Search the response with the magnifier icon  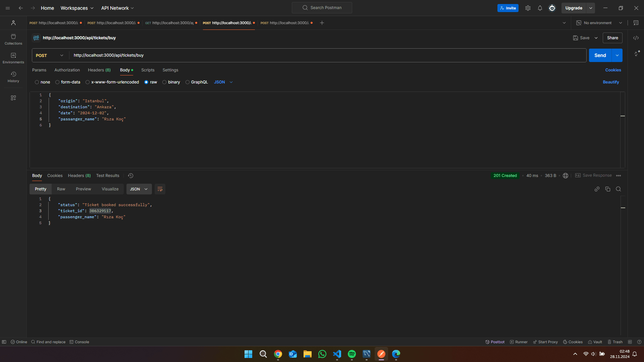pyautogui.click(x=618, y=189)
